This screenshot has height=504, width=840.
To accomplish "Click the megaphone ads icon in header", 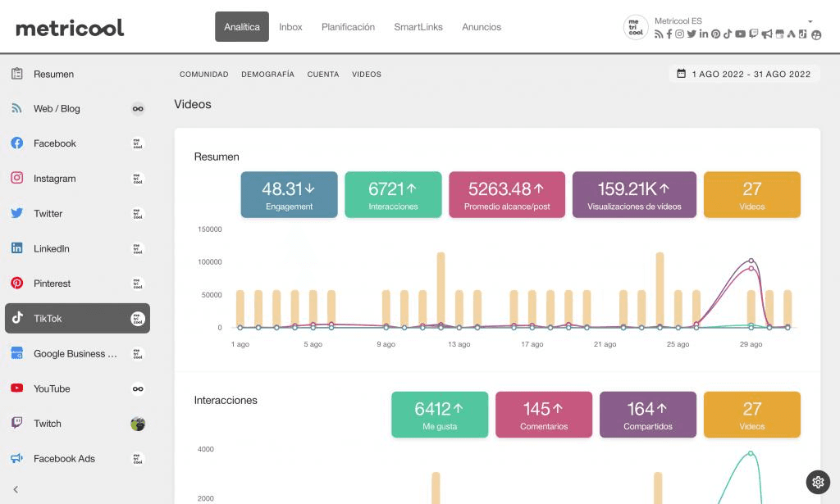I will 767,34.
